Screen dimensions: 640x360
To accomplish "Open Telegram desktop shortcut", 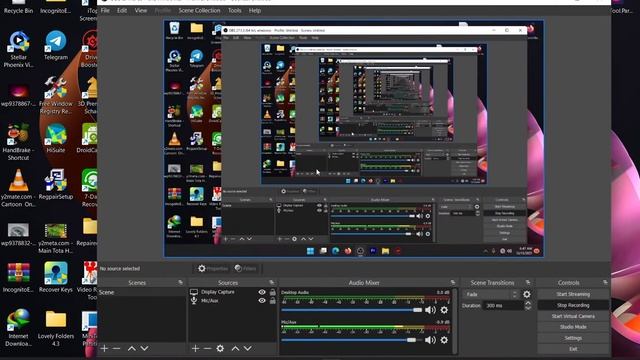I will (x=56, y=45).
